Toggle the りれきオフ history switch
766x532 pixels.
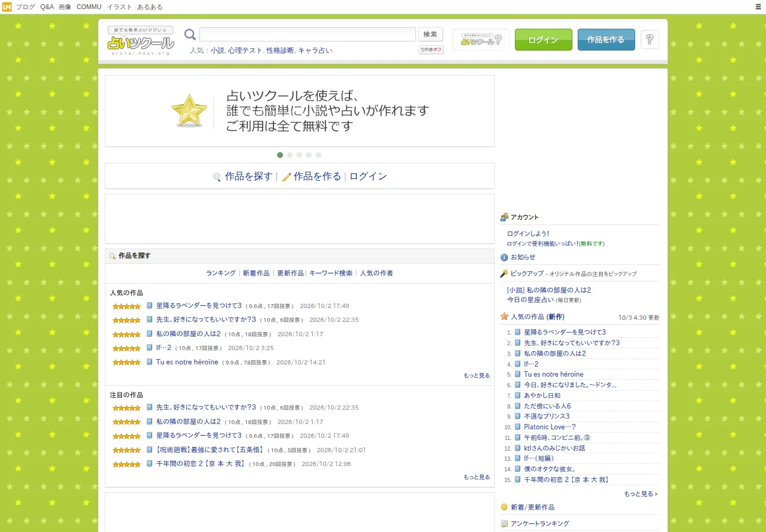tap(431, 49)
